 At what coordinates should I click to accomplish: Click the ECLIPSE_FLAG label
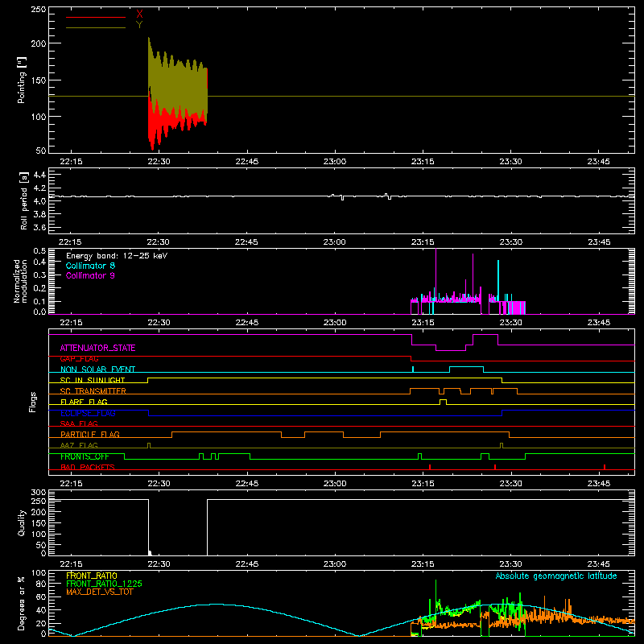click(88, 413)
